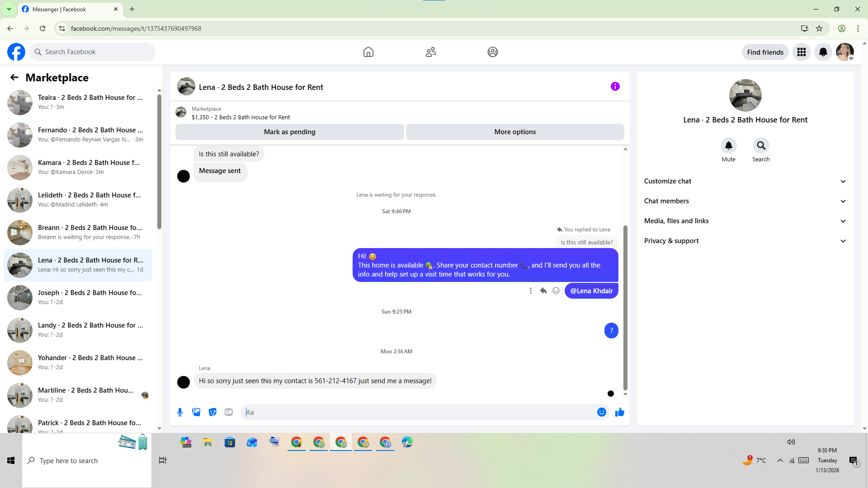This screenshot has width=868, height=488.
Task: Click the voice clip microphone icon
Action: click(180, 412)
